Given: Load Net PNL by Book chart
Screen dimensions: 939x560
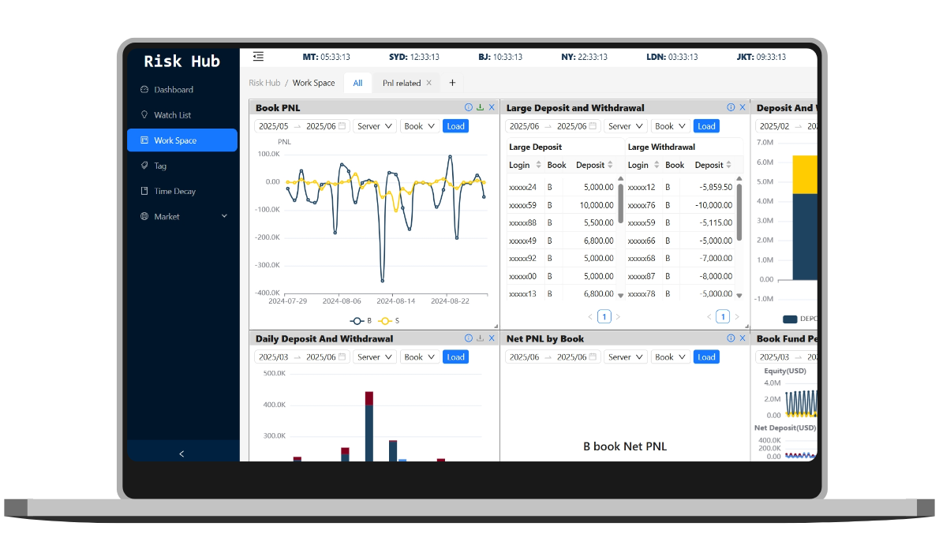Looking at the screenshot, I should pos(707,357).
